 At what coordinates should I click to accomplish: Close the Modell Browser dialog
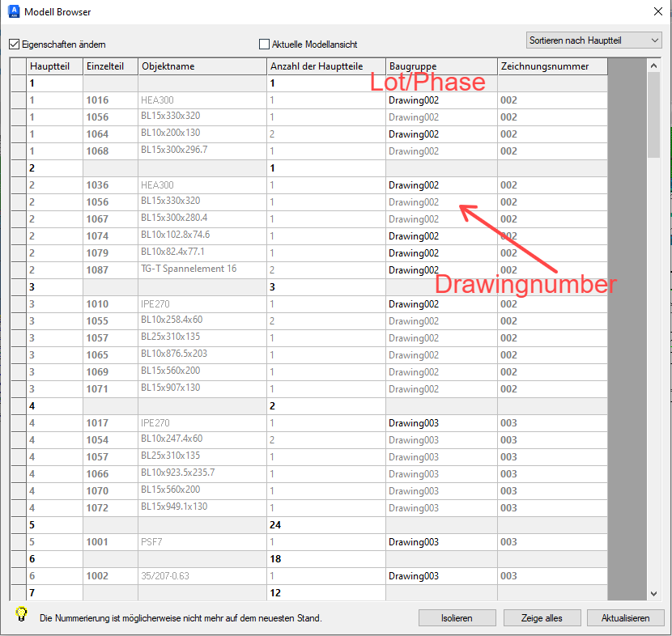pos(657,12)
